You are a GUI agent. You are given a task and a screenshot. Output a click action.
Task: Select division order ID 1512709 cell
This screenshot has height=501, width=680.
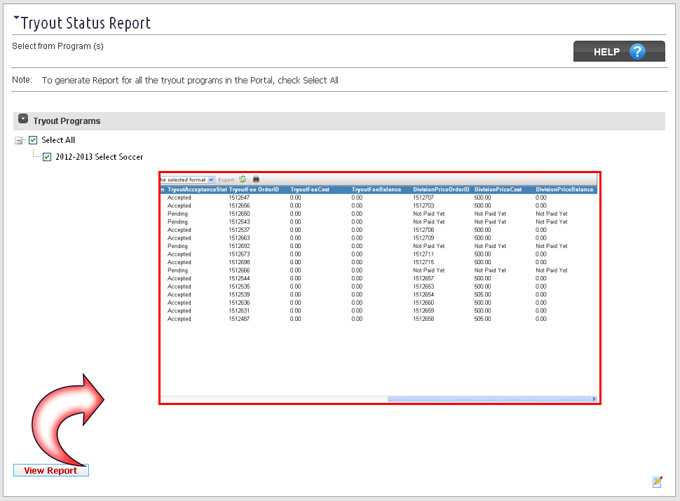[x=423, y=238]
